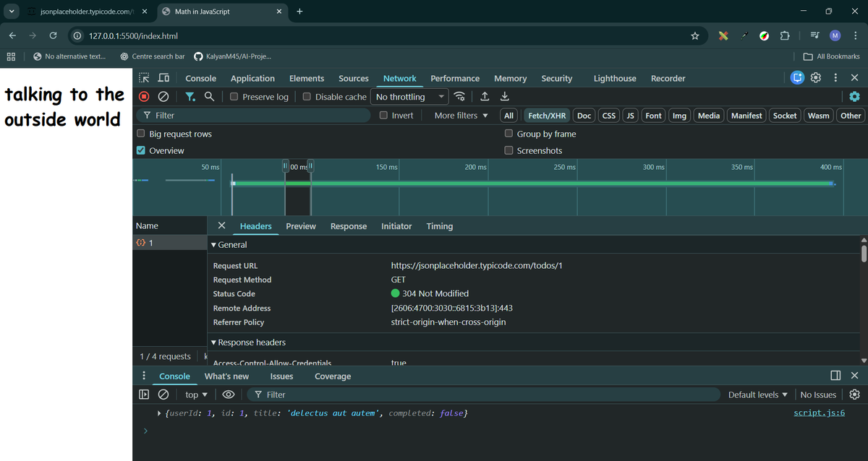Switch to the Response tab
This screenshot has width=868, height=461.
(349, 226)
